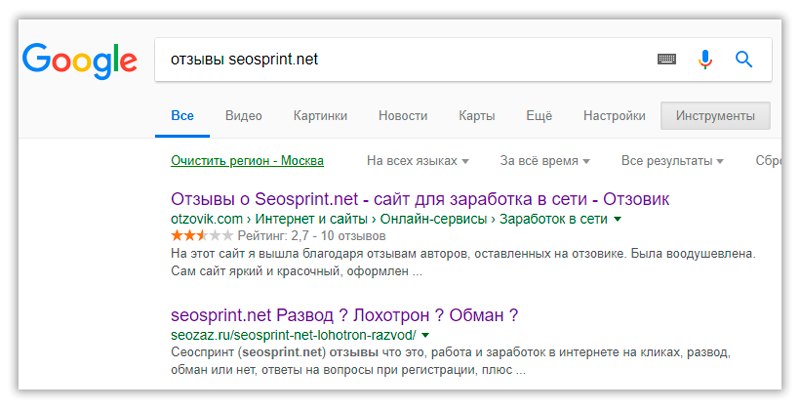Switch to the 'Картинки' tab
Image resolution: width=800 pixels, height=410 pixels.
point(320,116)
